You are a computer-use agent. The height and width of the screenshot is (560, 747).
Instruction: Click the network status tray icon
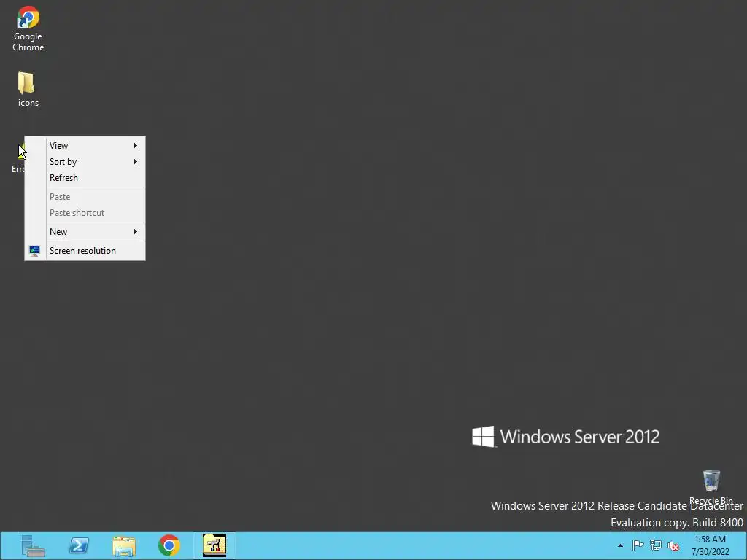(x=656, y=545)
